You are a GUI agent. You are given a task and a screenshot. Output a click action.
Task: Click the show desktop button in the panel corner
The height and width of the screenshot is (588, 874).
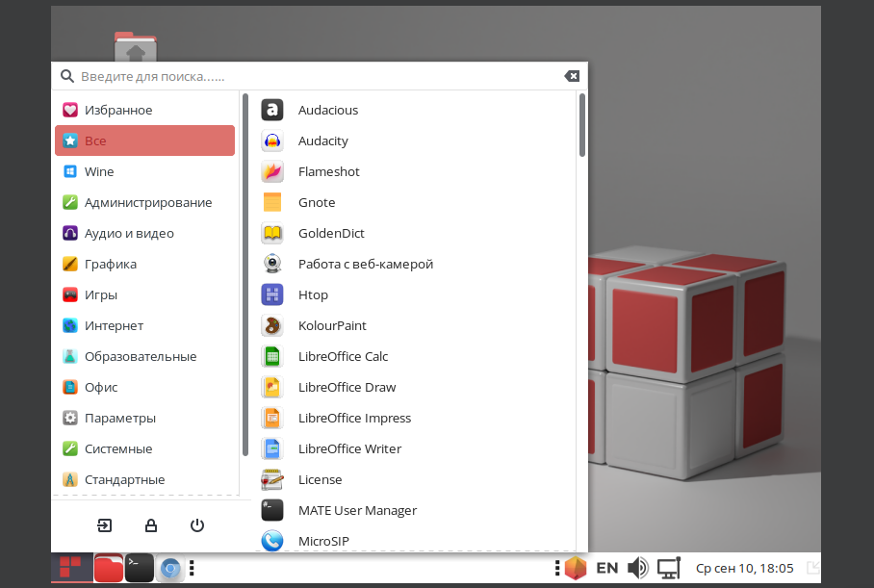pyautogui.click(x=813, y=568)
